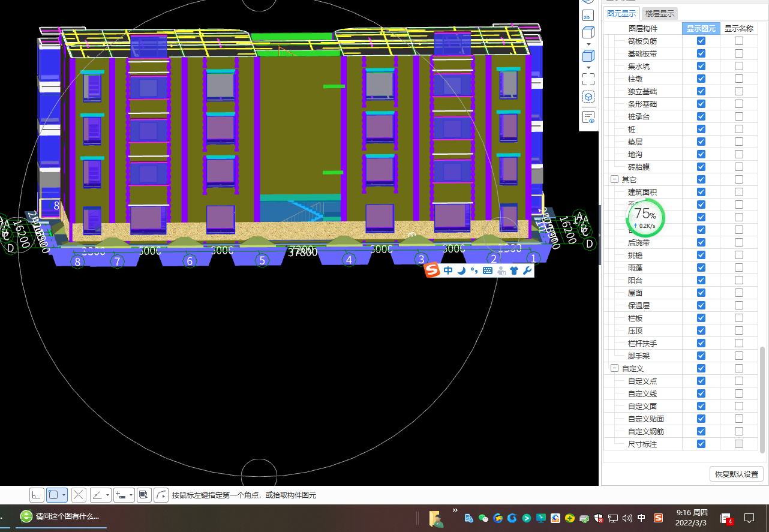Open Sogou soft keyboard icon
This screenshot has width=769, height=532.
(x=487, y=270)
